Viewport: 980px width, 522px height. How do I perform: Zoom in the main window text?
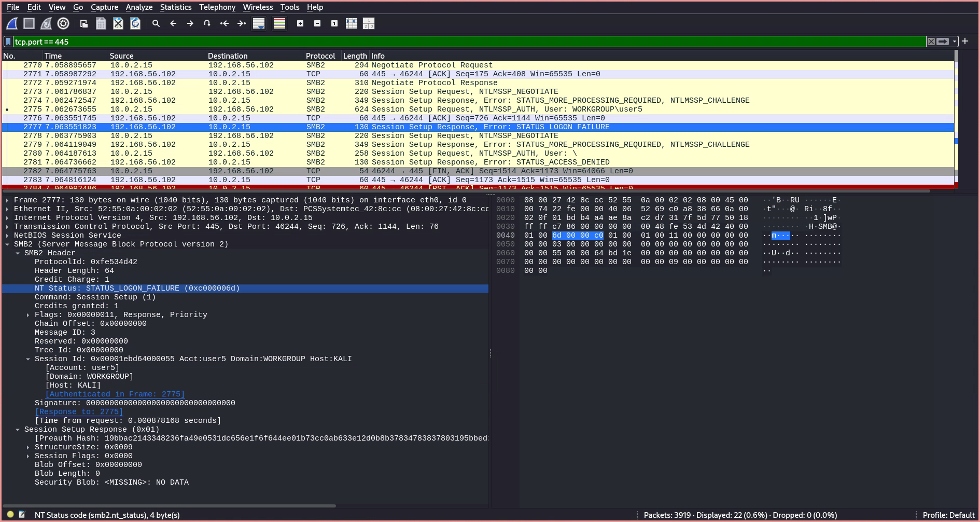coord(300,23)
